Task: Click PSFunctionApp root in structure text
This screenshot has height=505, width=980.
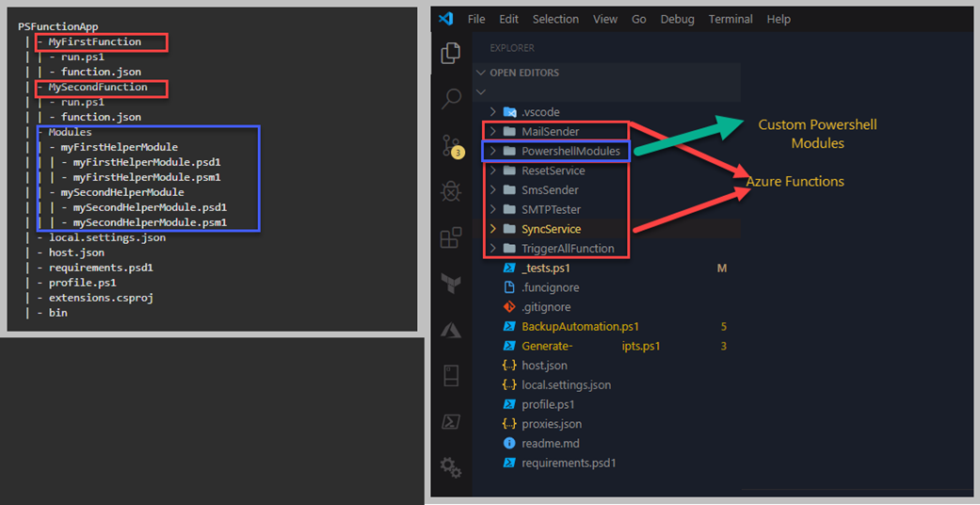Action: pyautogui.click(x=58, y=27)
